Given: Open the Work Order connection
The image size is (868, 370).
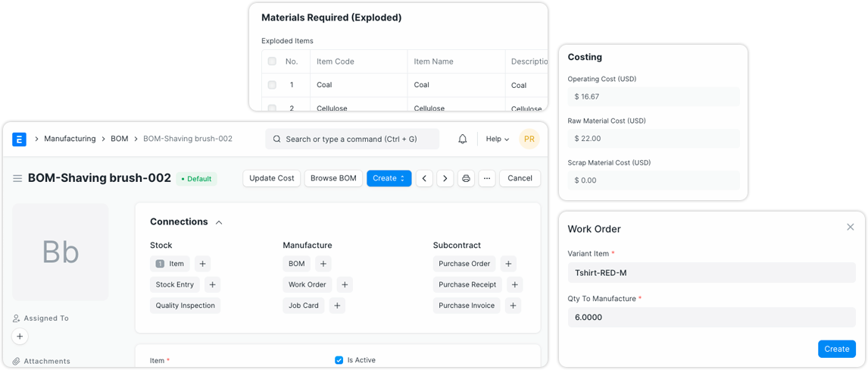Looking at the screenshot, I should (308, 284).
